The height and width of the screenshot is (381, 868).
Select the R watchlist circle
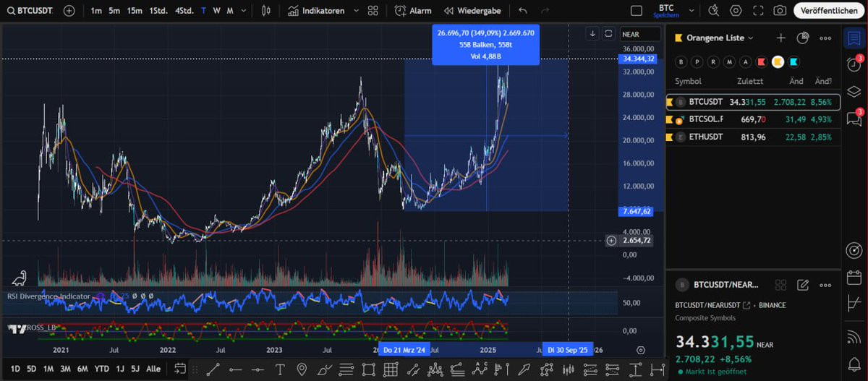click(x=712, y=61)
